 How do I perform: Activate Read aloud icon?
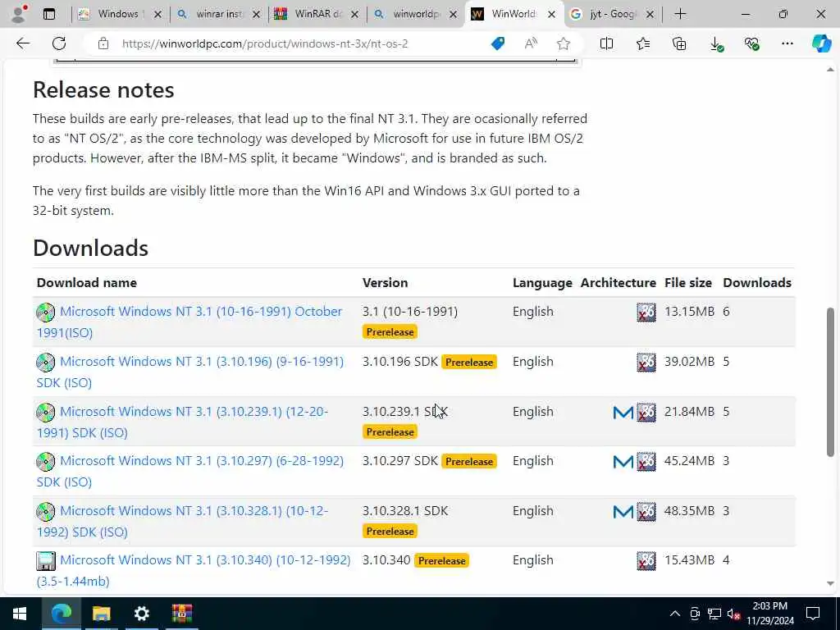point(531,43)
